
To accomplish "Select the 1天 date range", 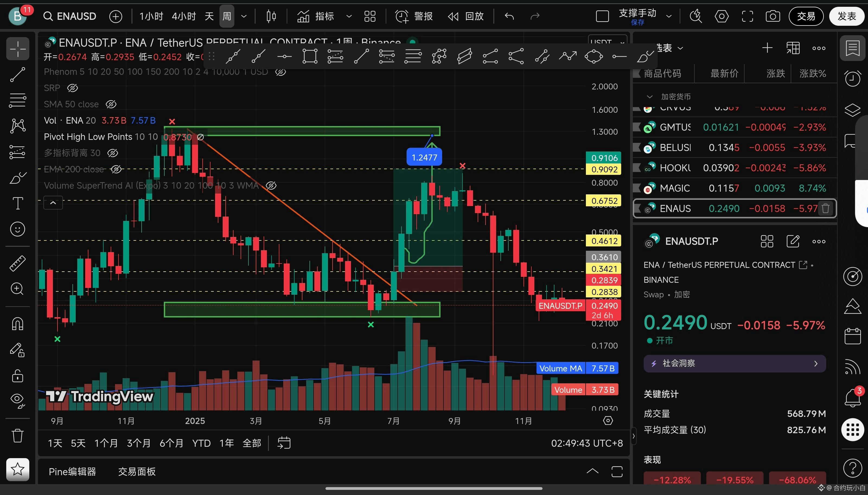I will [x=55, y=443].
